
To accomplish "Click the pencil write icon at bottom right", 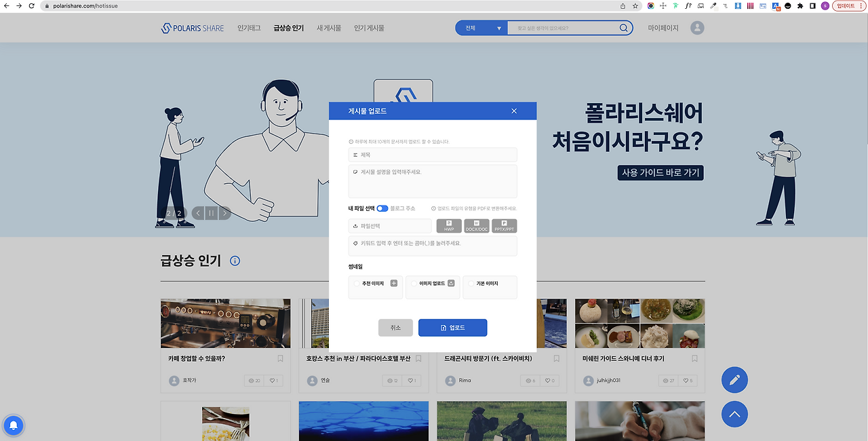I will click(x=734, y=380).
